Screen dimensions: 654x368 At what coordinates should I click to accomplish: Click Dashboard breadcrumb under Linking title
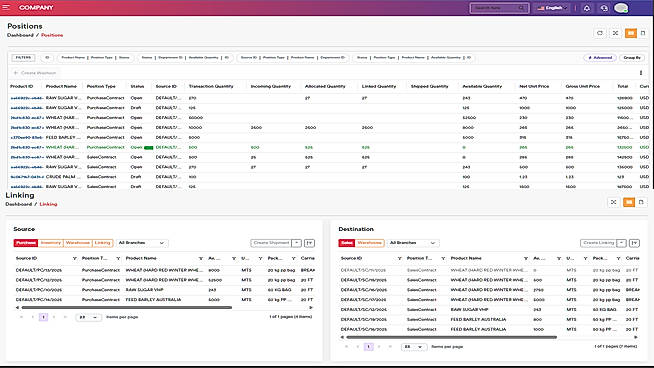tap(18, 204)
